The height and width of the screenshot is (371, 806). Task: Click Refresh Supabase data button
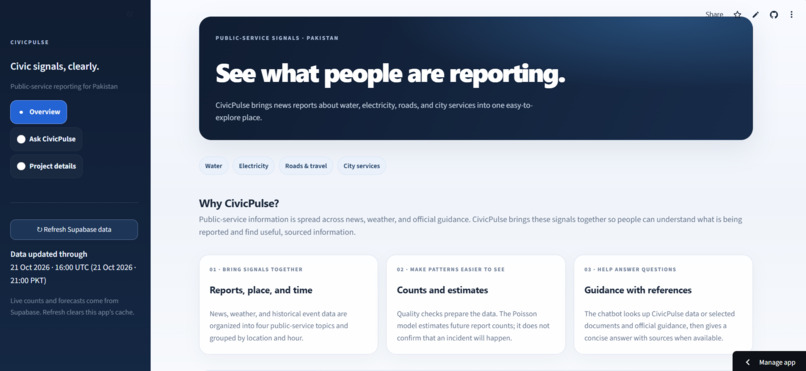(74, 230)
